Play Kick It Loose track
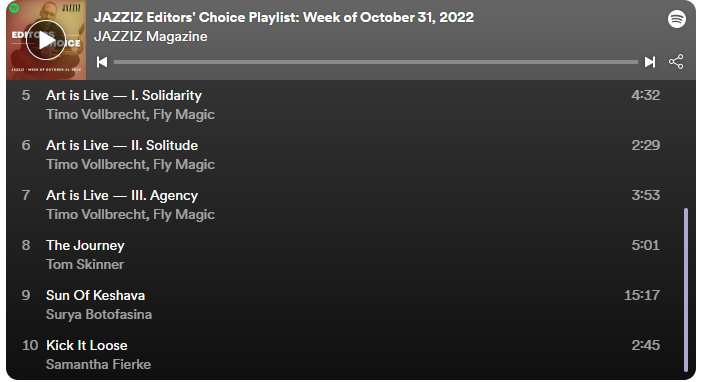Viewport: 701px width, 382px height. pyautogui.click(x=342, y=355)
